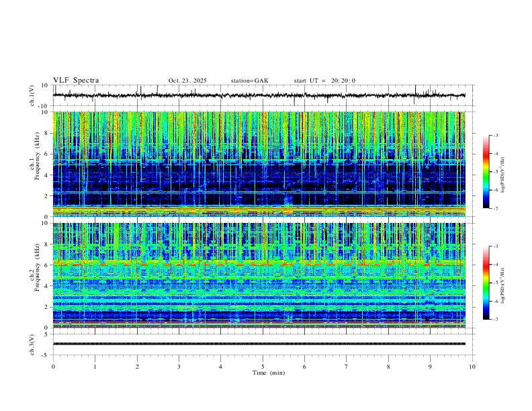Viewport: 532px width, 411px height.
Task: Click the "-7" tick on the lower colorbar
Action: pos(496,320)
